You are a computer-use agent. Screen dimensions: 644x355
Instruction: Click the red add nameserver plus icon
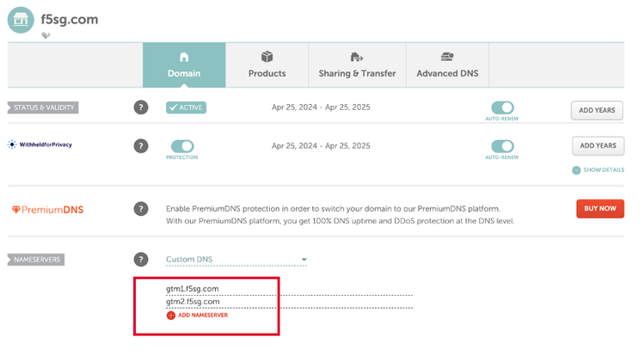pos(170,315)
